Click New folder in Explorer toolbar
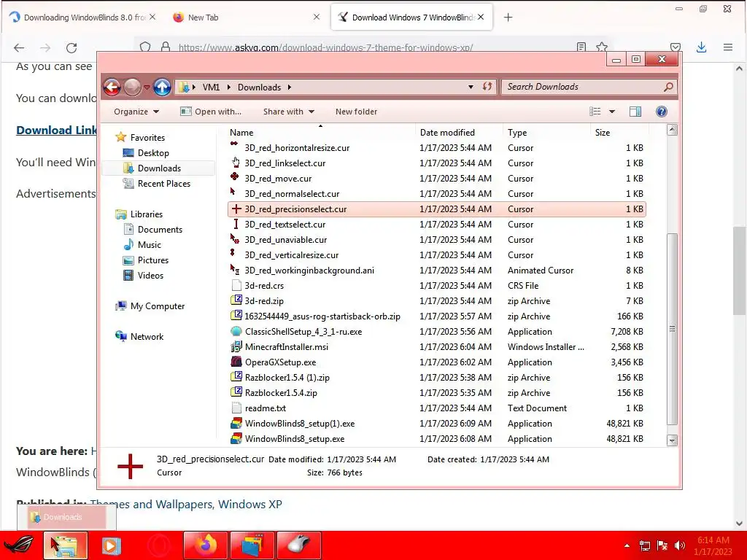Screen dimensions: 747x560 coord(356,112)
